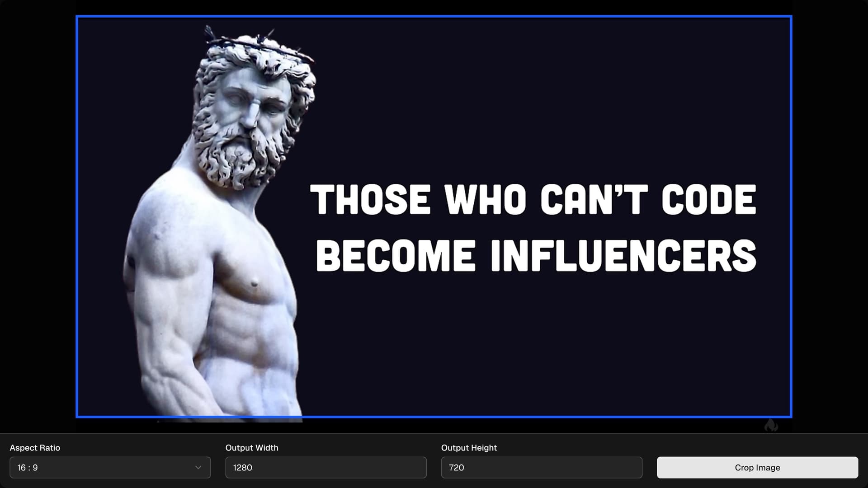Click the Aspect Ratio label
This screenshot has height=488, width=868.
click(35, 448)
